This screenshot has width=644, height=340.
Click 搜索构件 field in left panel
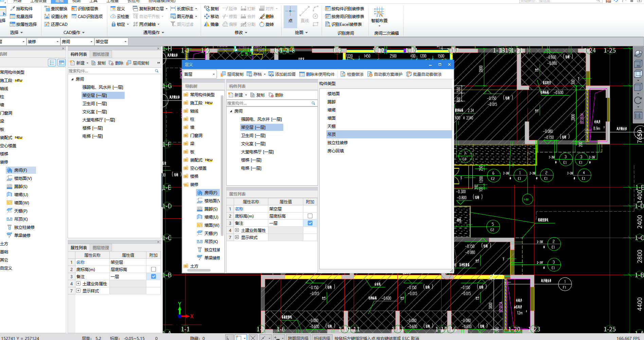click(114, 71)
